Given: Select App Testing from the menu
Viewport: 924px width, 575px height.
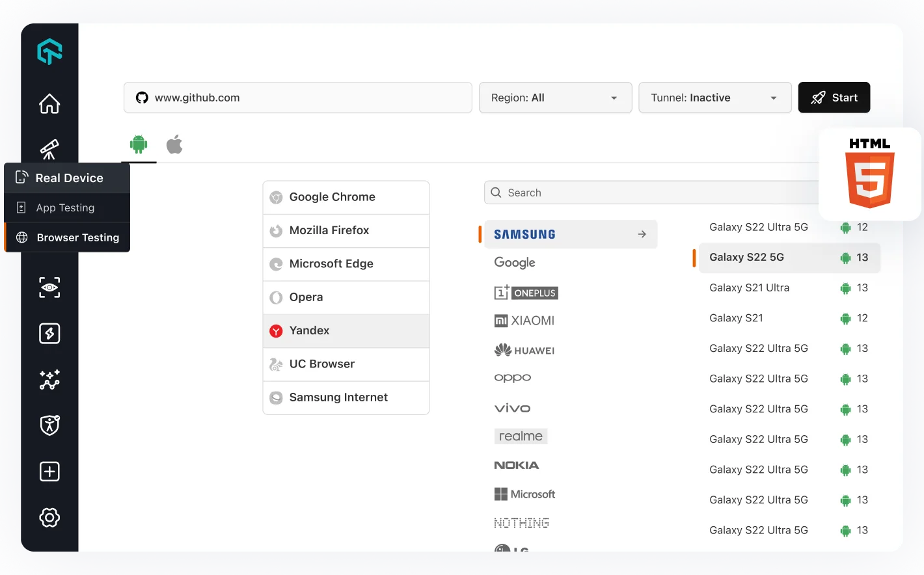Looking at the screenshot, I should coord(65,207).
